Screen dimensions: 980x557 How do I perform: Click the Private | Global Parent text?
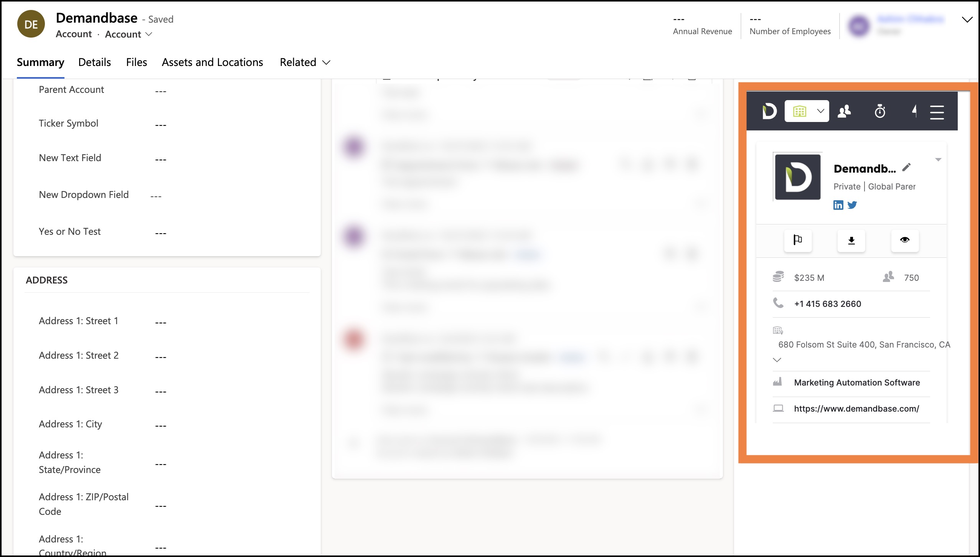[x=874, y=187]
